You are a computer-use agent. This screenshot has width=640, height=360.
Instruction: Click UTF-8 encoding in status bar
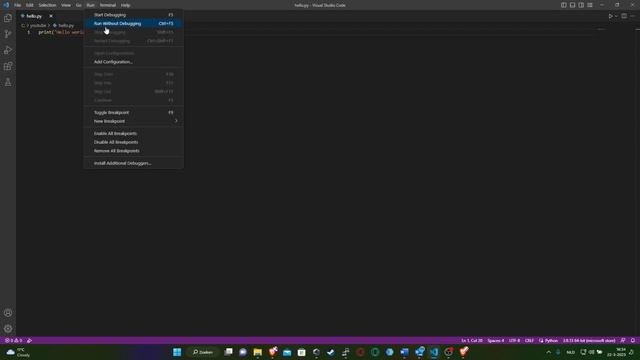[514, 340]
